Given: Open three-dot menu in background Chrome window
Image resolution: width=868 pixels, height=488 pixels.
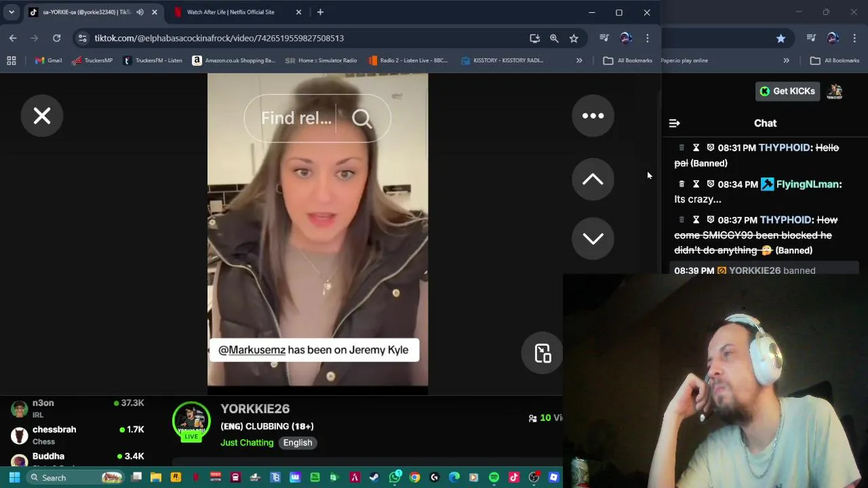Looking at the screenshot, I should [854, 38].
